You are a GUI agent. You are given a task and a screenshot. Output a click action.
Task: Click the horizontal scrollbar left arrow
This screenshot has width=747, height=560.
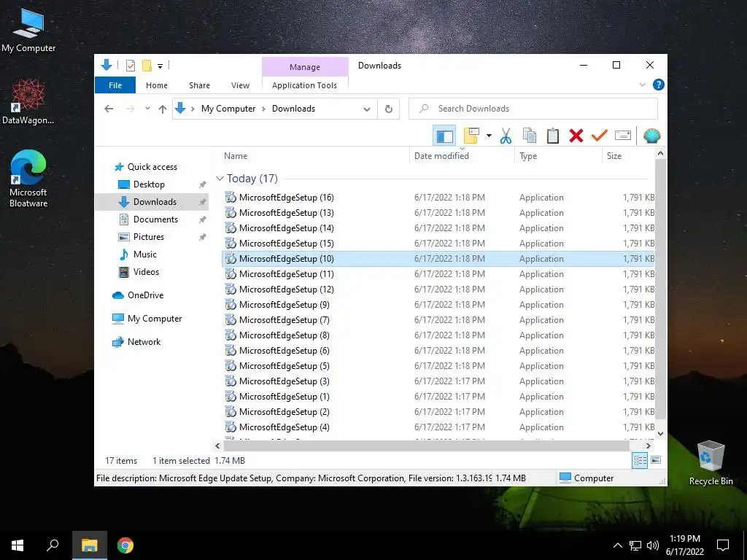(x=217, y=446)
